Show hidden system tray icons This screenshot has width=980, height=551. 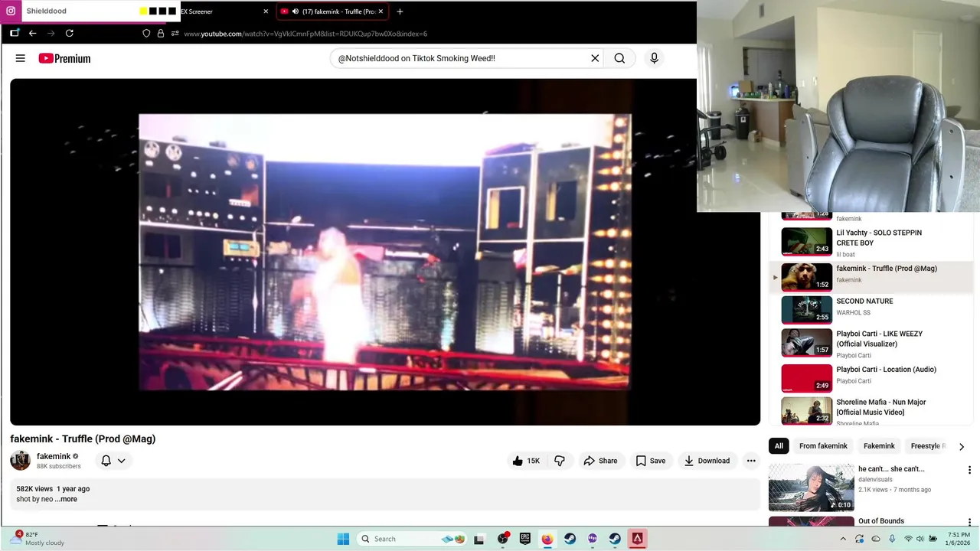click(x=843, y=539)
